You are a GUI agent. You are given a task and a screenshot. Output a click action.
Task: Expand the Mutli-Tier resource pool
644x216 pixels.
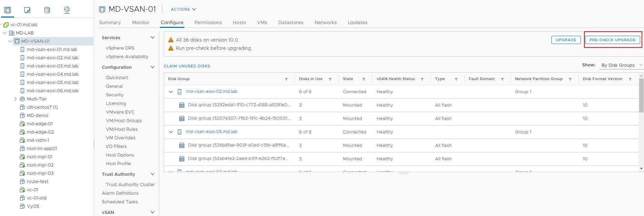point(16,99)
